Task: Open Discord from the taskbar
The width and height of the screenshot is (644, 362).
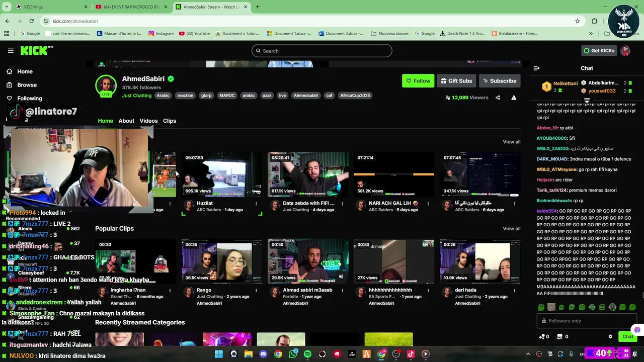Action: pos(263,354)
